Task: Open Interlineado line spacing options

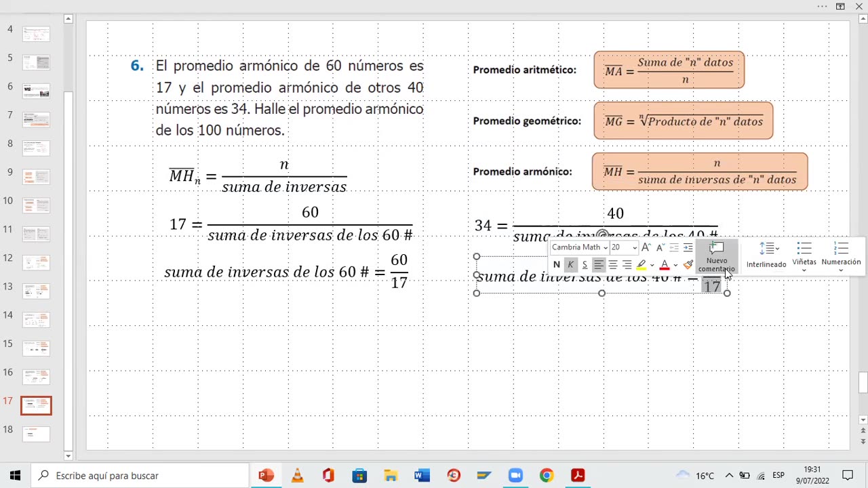Action: pos(766,257)
